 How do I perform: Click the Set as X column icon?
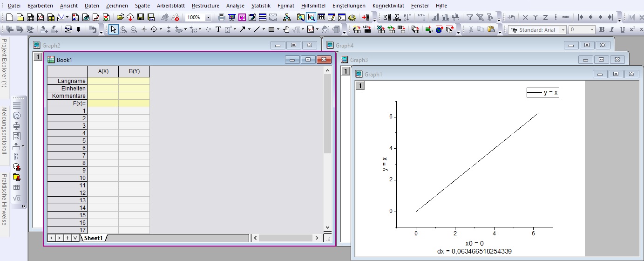coord(525,17)
